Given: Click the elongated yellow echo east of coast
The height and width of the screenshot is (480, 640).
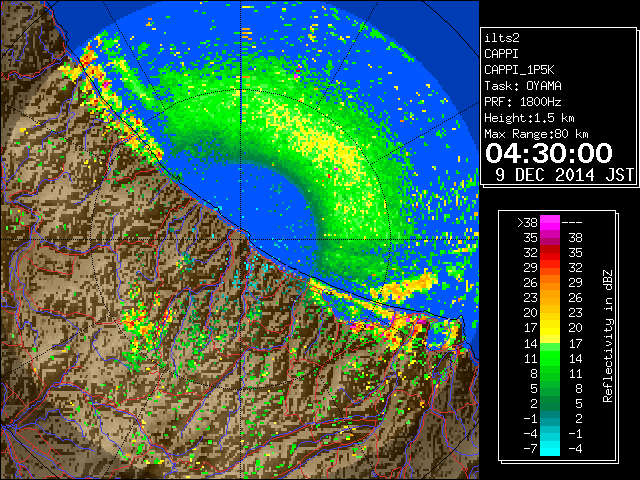Looking at the screenshot, I should 402,288.
